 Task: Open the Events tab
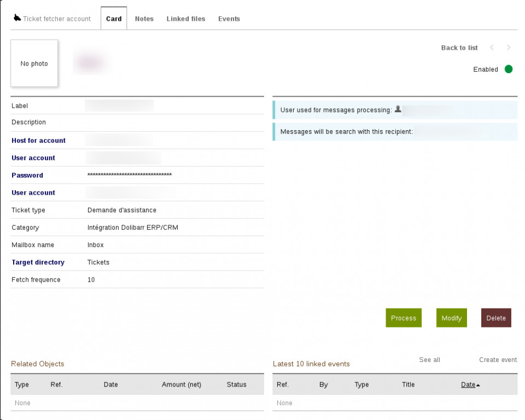click(229, 19)
